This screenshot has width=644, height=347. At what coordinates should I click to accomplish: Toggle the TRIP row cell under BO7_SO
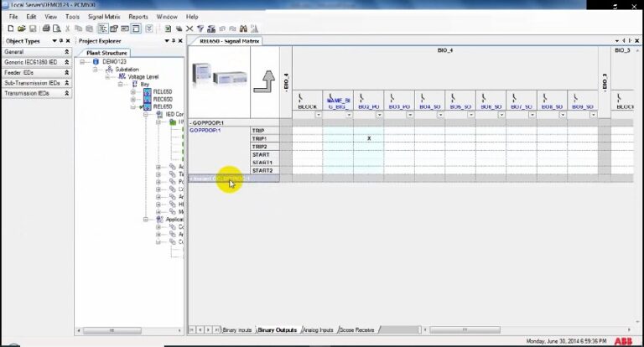click(x=522, y=131)
